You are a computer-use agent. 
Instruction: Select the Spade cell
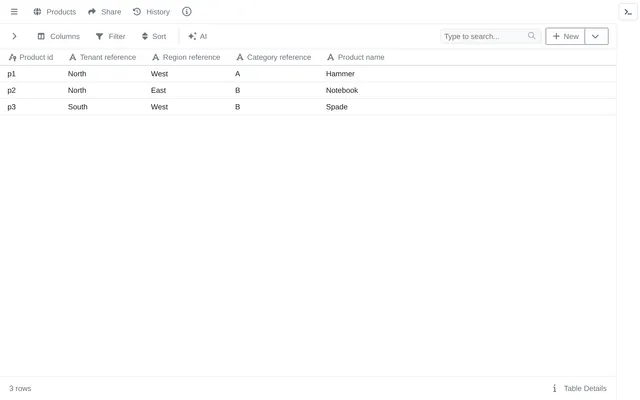tap(337, 107)
